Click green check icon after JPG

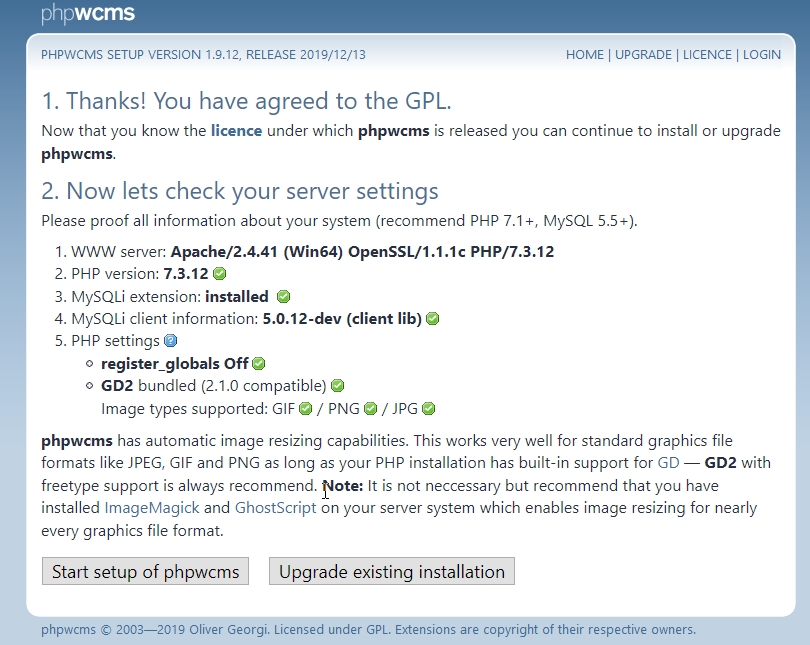429,409
